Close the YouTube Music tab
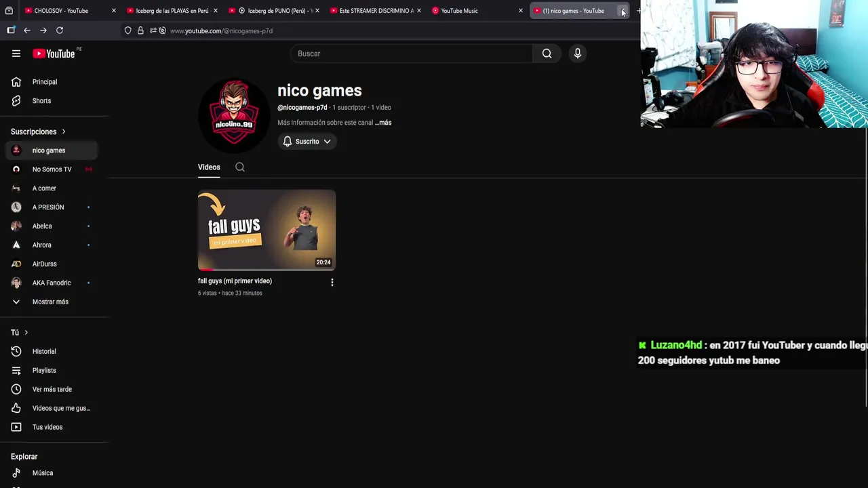Viewport: 868px width, 488px height. (521, 11)
